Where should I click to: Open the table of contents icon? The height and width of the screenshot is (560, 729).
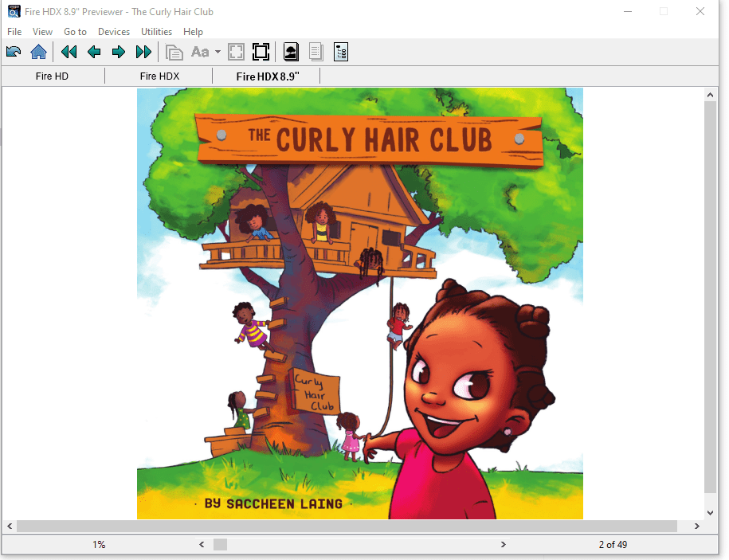(x=341, y=53)
